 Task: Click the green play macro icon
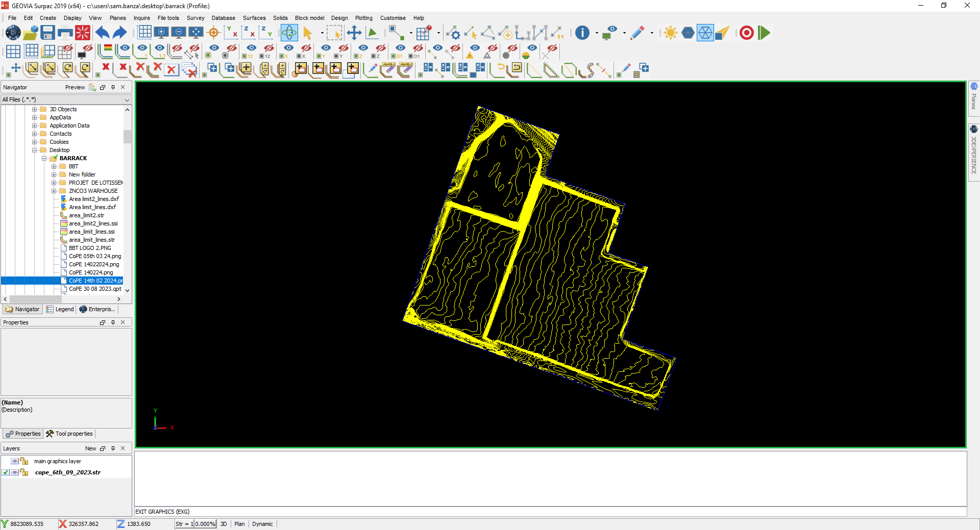tap(764, 33)
